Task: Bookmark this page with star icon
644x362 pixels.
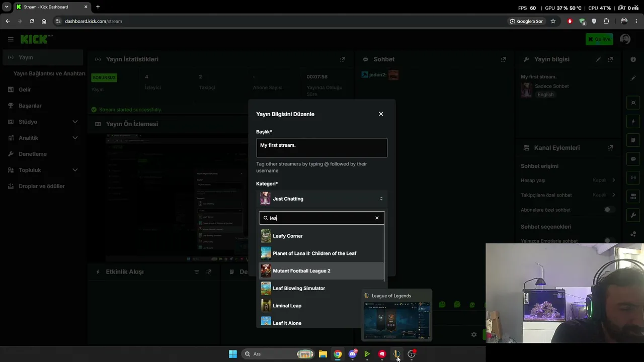Action: 553,21
